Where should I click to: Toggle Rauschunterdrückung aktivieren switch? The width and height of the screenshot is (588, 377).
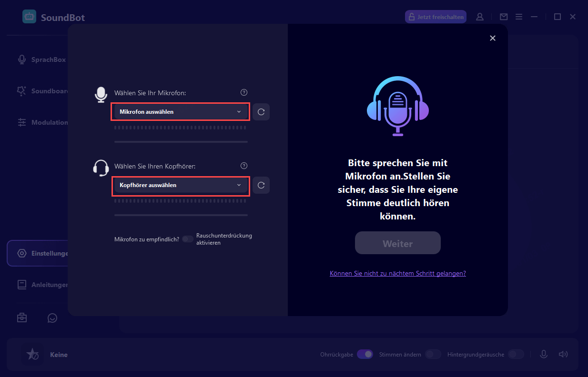pos(188,239)
